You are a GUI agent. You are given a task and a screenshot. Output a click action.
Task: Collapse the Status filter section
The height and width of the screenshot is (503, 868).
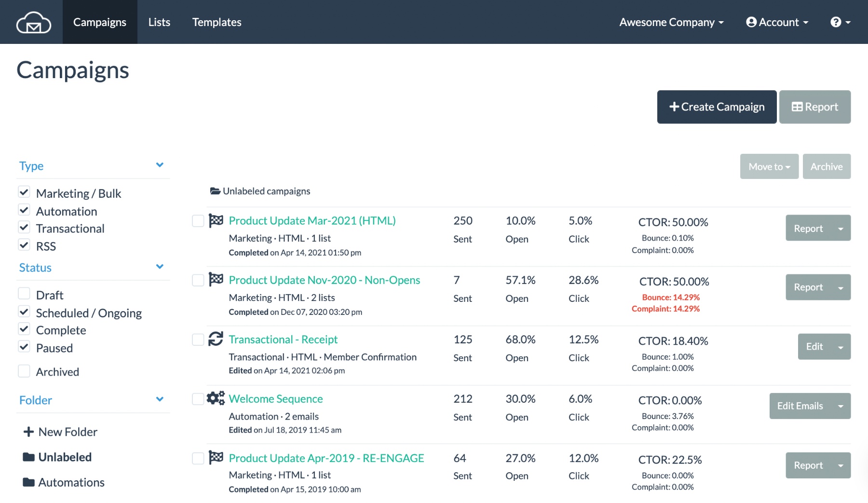pos(160,266)
